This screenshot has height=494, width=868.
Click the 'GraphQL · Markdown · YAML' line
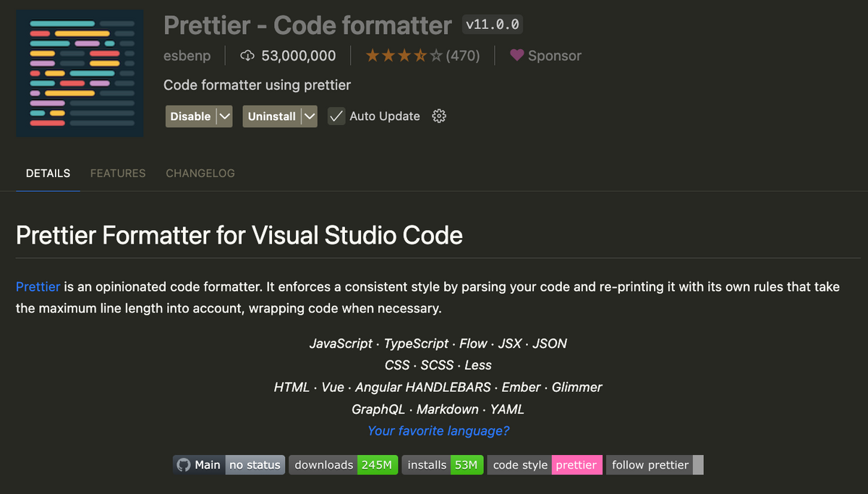(438, 409)
